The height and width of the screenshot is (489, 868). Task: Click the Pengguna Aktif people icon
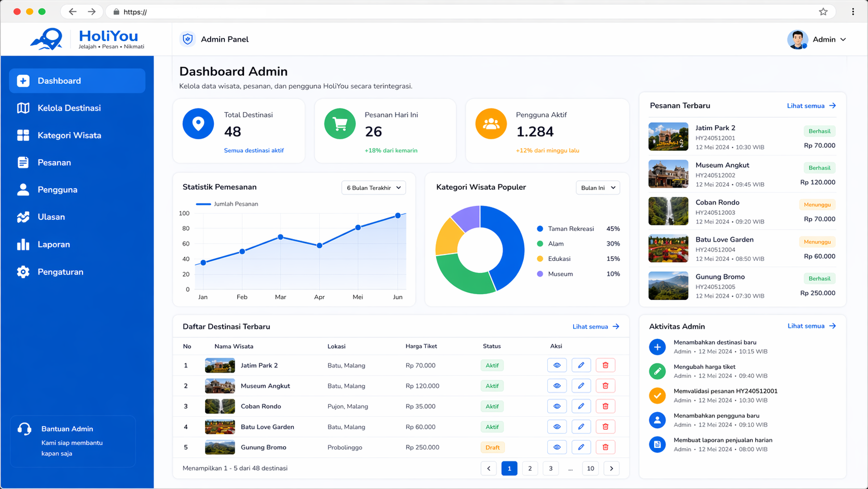tap(491, 124)
